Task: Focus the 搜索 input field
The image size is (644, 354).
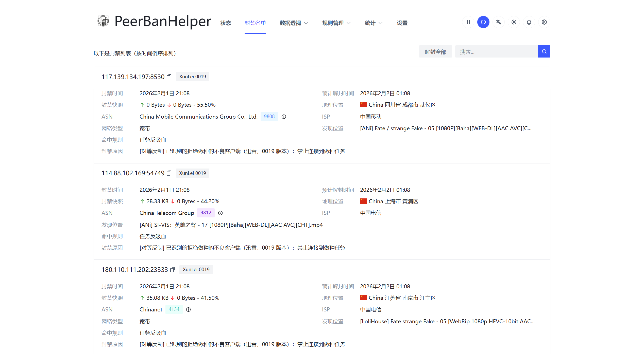Action: [x=496, y=52]
